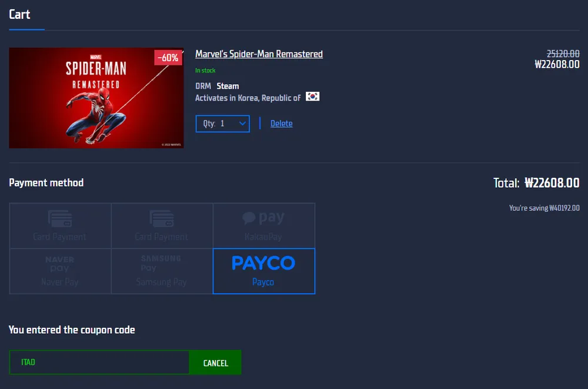This screenshot has width=588, height=389.
Task: Choose Samsung Pay payment method
Action: (162, 271)
